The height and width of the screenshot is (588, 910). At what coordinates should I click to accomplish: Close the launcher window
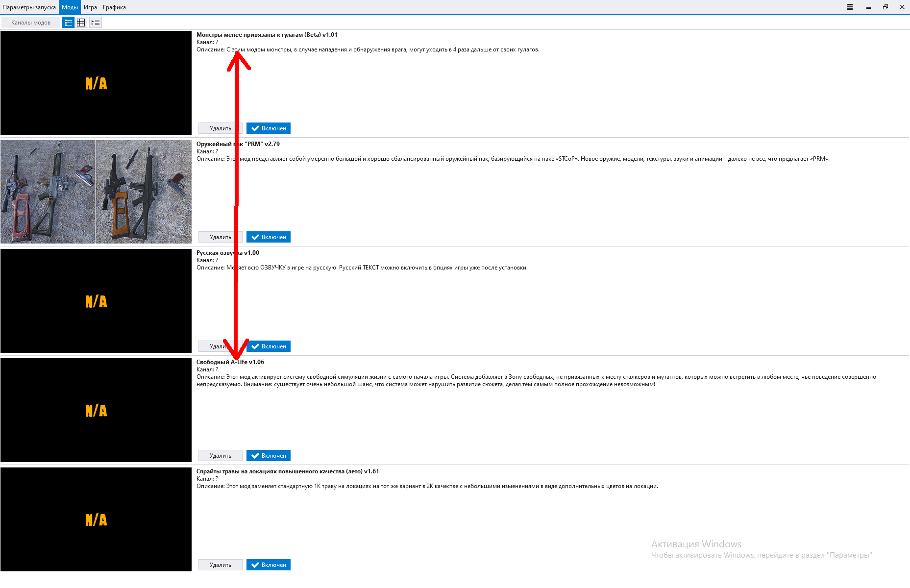[902, 7]
